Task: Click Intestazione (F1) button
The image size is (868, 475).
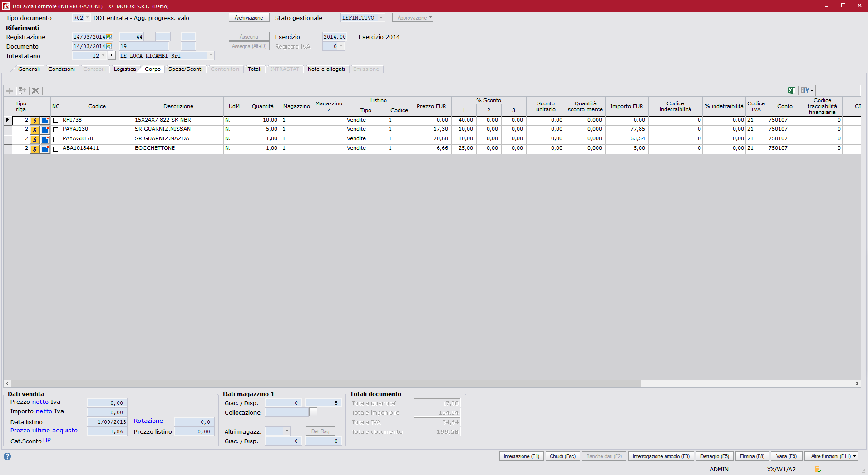Action: click(522, 456)
